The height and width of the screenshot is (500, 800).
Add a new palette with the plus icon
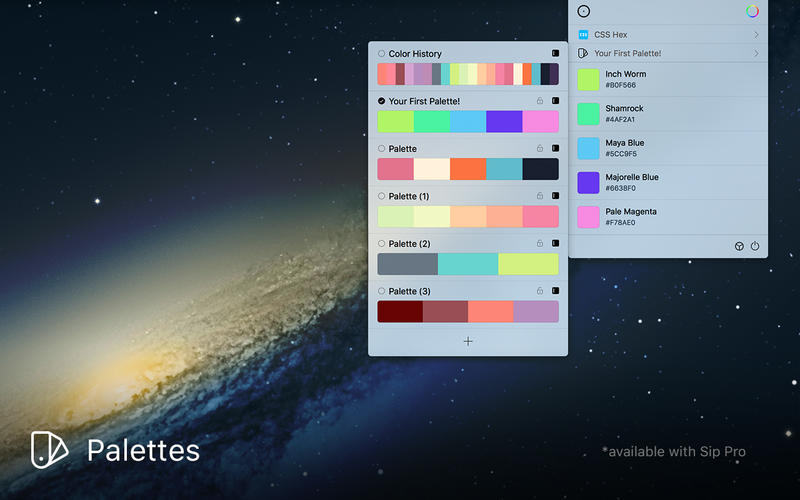[468, 341]
